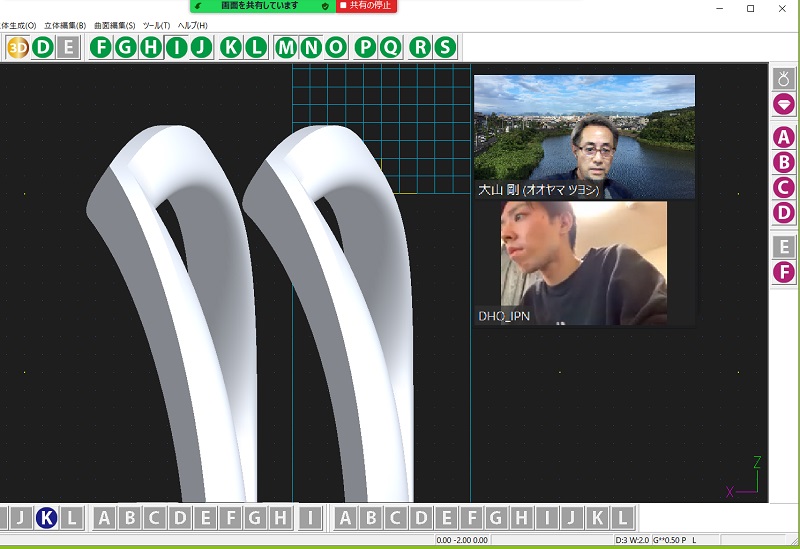Toggle the gray E icon in top toolbar

(67, 47)
